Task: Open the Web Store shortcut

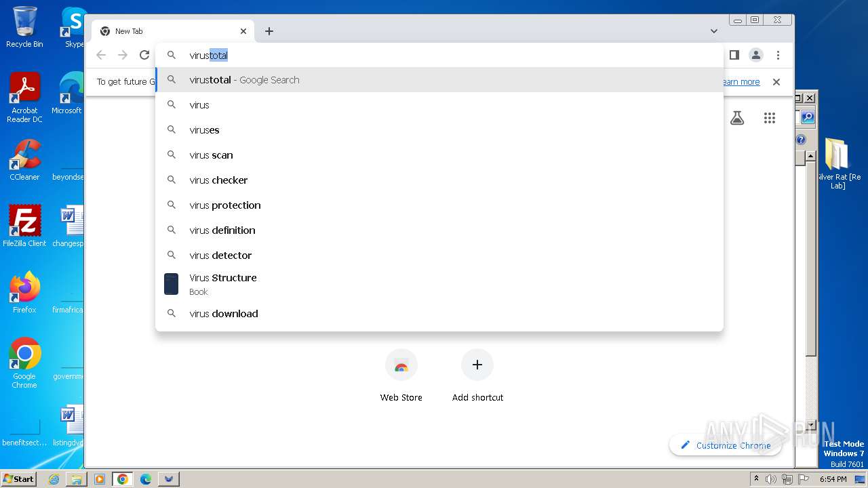Action: 401,376
